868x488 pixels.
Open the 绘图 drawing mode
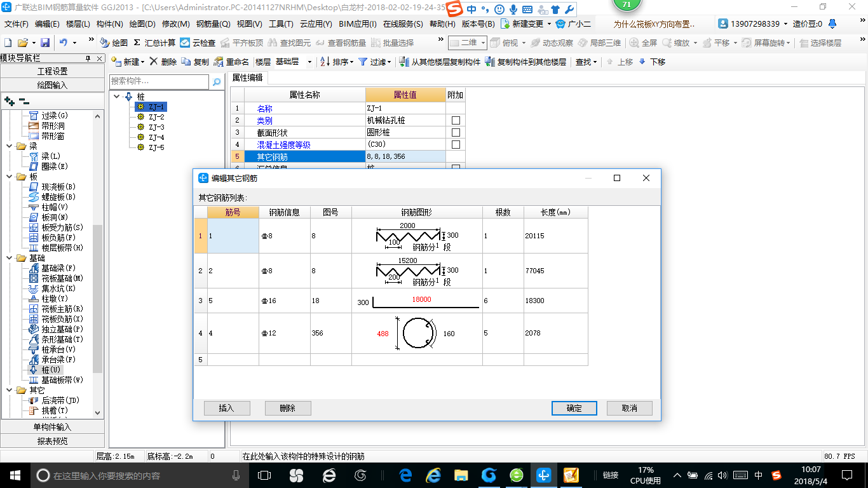pos(114,43)
